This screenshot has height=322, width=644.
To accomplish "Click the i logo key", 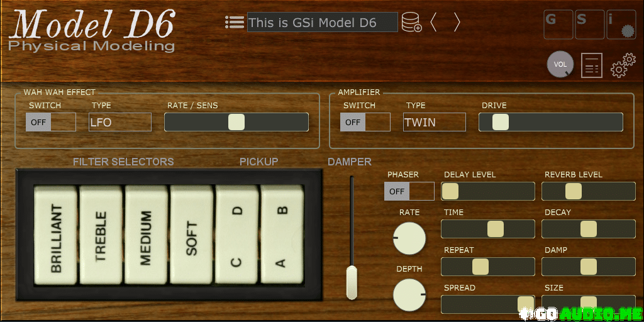I will (x=621, y=25).
